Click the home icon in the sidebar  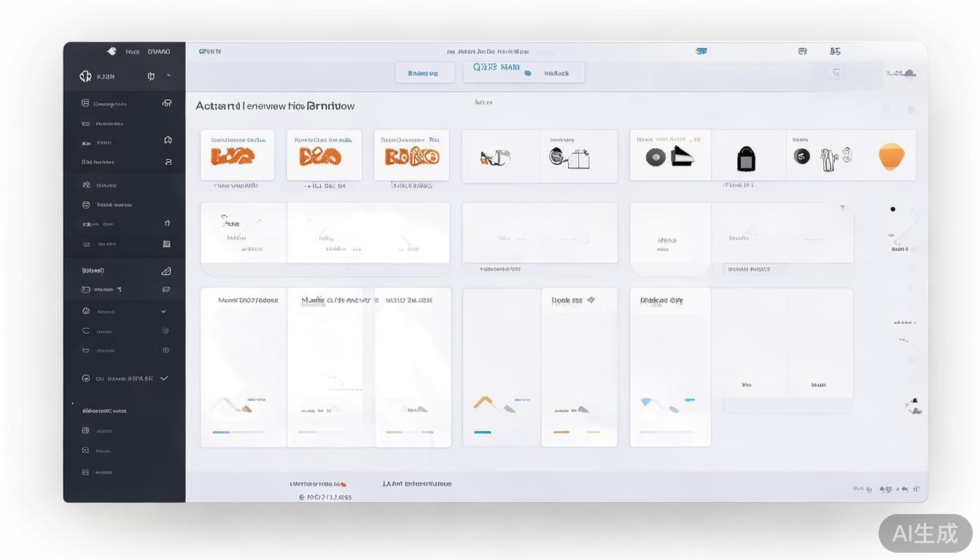(168, 139)
